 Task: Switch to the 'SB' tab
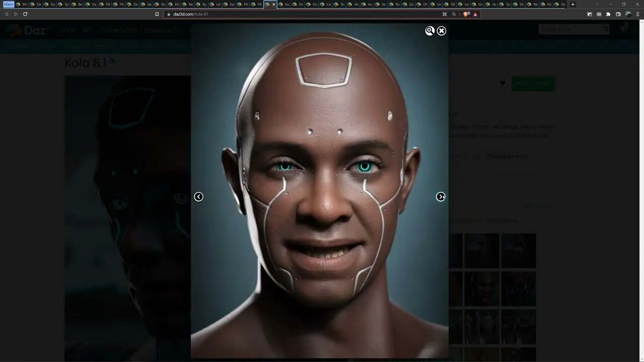click(x=450, y=4)
